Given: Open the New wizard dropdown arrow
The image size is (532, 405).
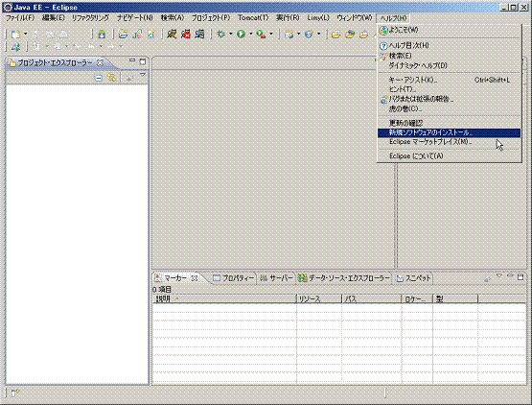Looking at the screenshot, I should (x=26, y=34).
